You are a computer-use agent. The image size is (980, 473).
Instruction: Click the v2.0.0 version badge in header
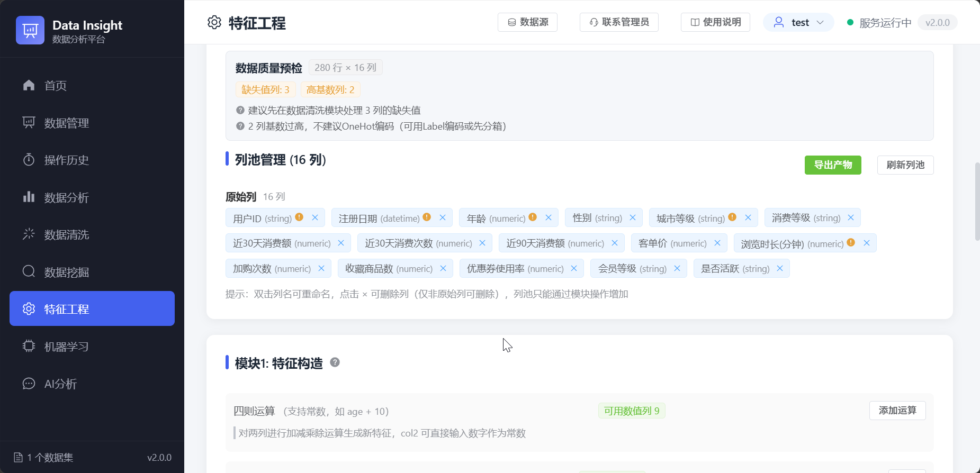pos(937,23)
